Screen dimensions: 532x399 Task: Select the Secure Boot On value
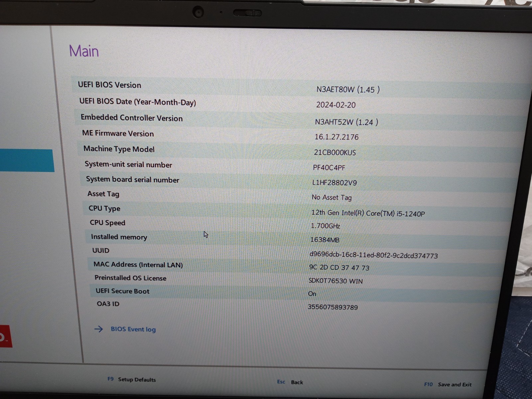(312, 294)
